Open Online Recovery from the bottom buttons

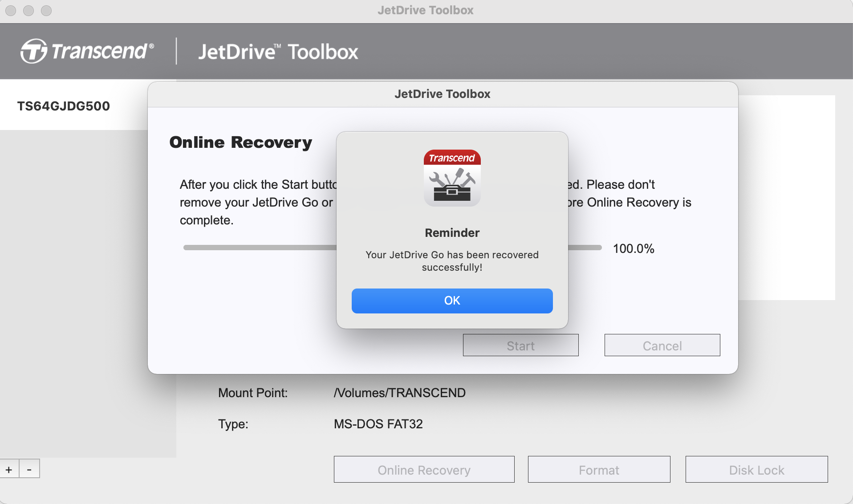point(424,470)
